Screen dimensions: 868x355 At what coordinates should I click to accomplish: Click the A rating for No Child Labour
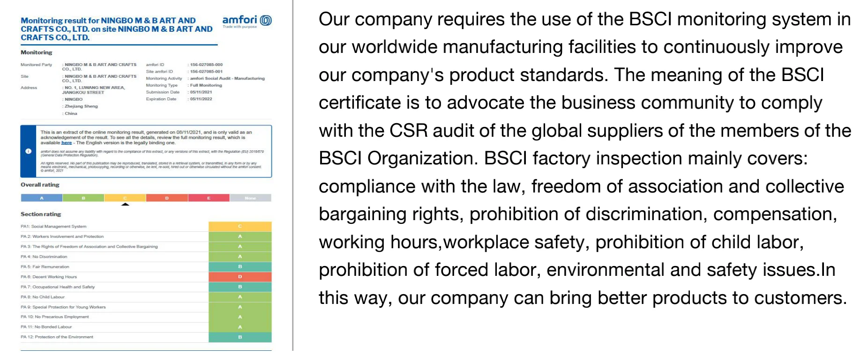click(240, 297)
